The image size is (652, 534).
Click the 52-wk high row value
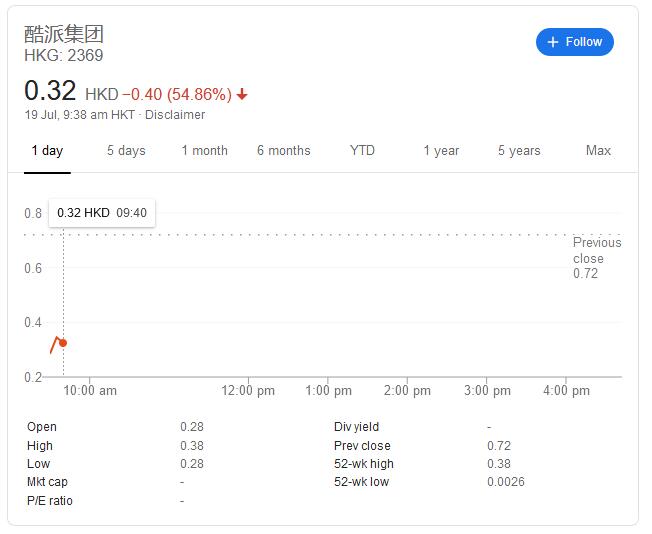coord(498,464)
